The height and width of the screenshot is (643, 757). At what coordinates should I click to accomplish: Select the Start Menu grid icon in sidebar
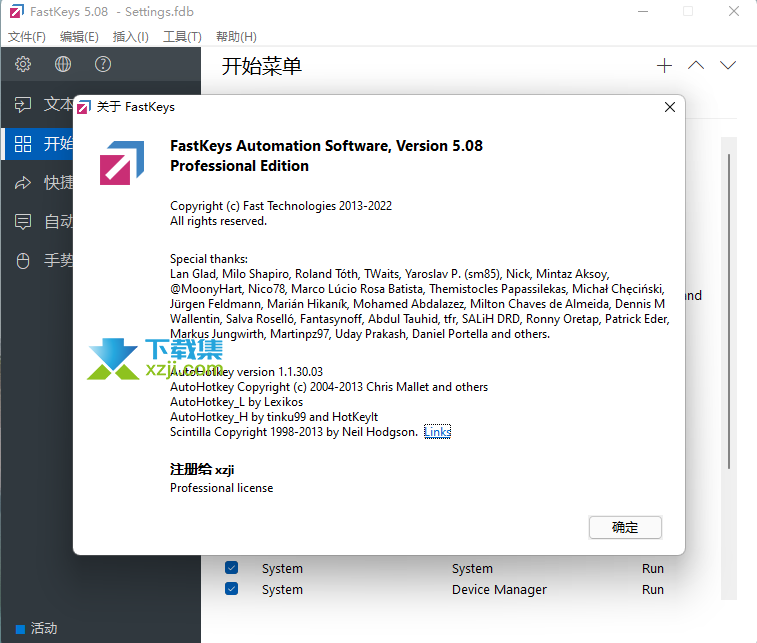click(23, 143)
